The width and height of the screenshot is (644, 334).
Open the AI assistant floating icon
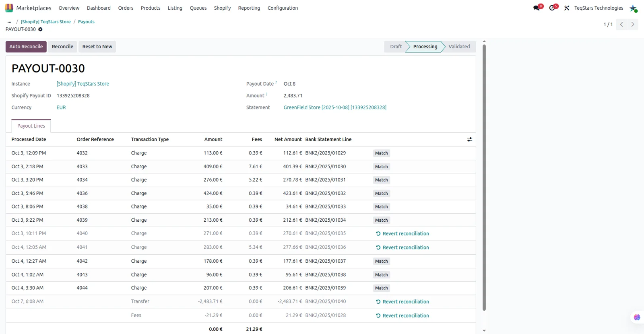tap(637, 318)
